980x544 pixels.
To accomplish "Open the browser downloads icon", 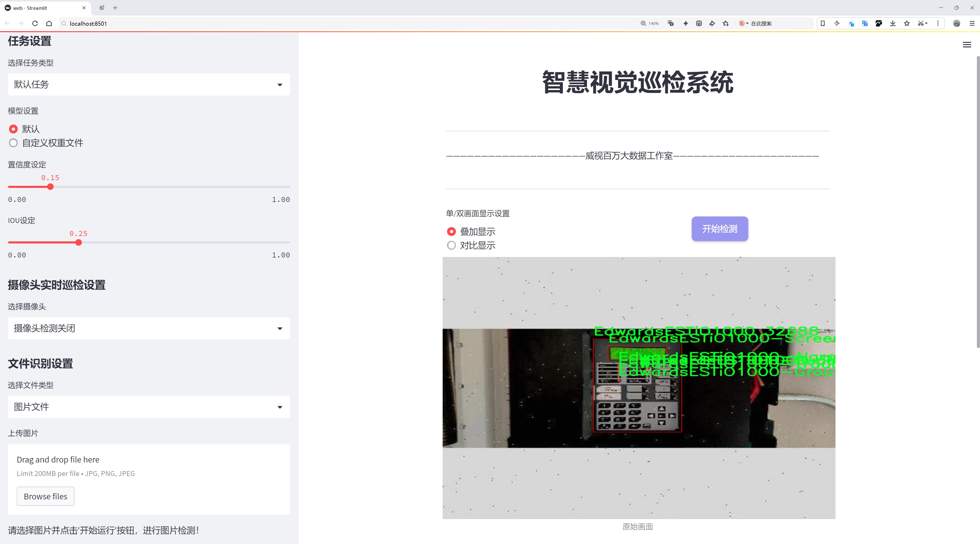I will tap(893, 23).
